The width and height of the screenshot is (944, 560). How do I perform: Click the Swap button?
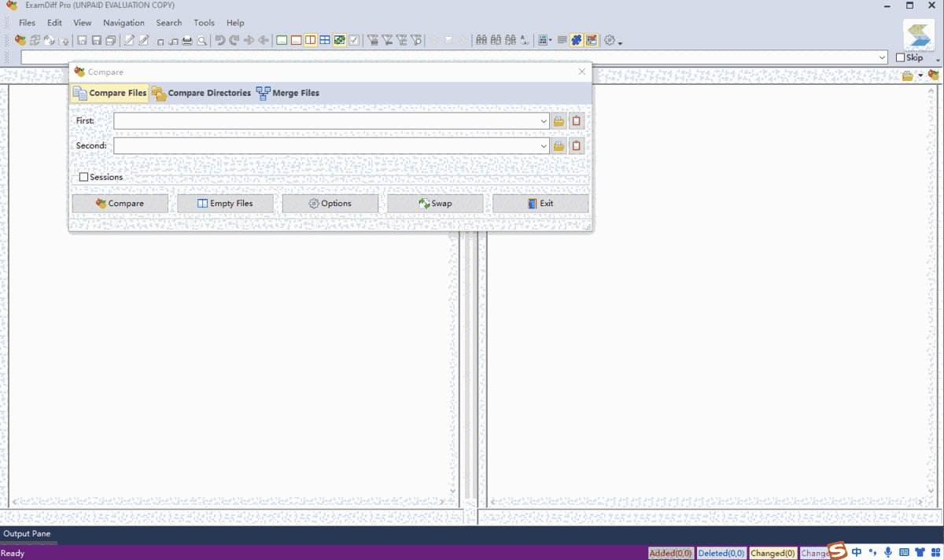coord(435,203)
